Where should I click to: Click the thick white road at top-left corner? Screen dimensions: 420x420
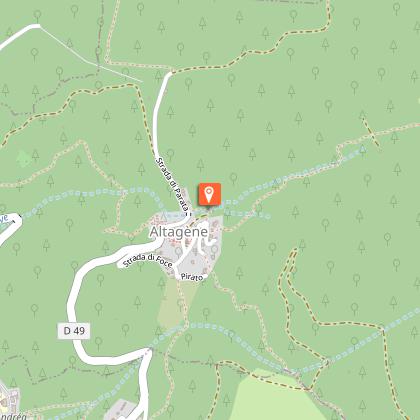(19, 34)
